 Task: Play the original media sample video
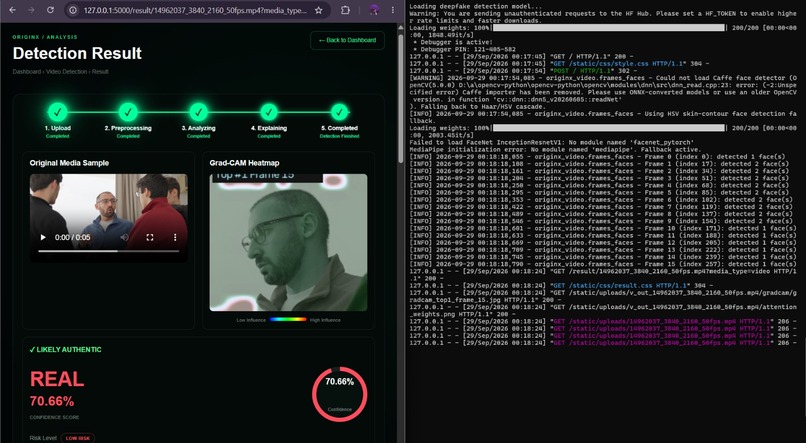(x=43, y=237)
